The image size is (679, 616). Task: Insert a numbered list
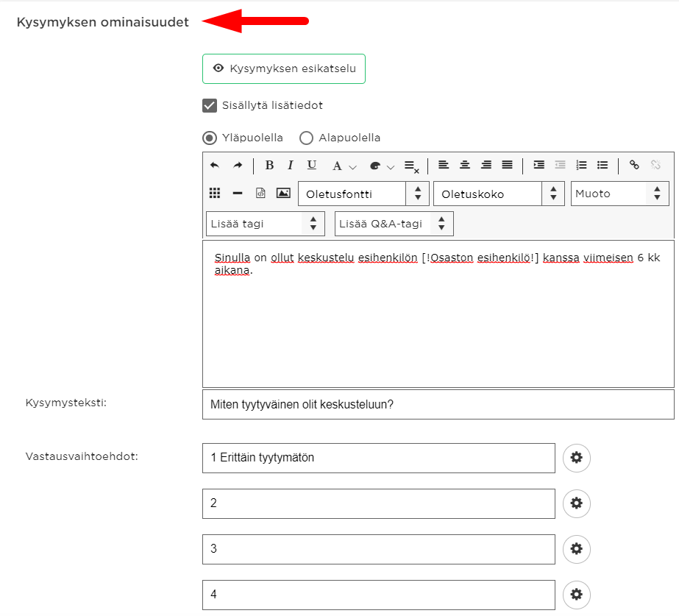pyautogui.click(x=581, y=165)
